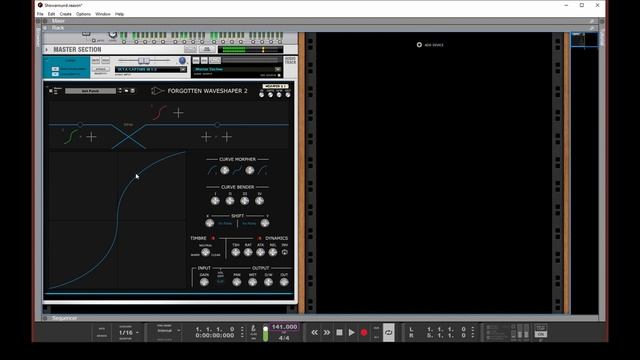
Task: Click plus icon next to red curve
Action: 178,113
